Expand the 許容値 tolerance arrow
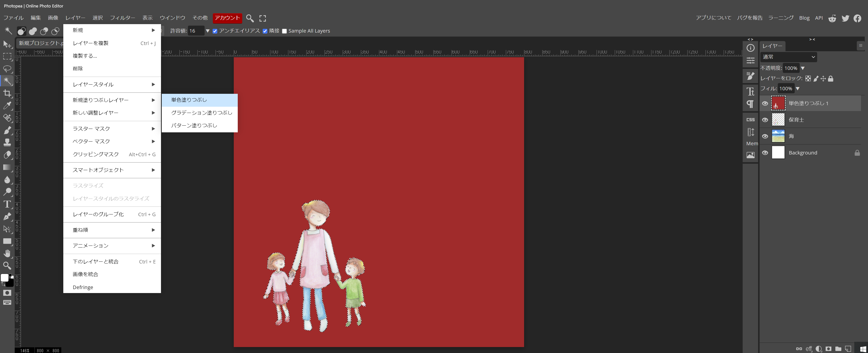868x353 pixels. [x=208, y=31]
